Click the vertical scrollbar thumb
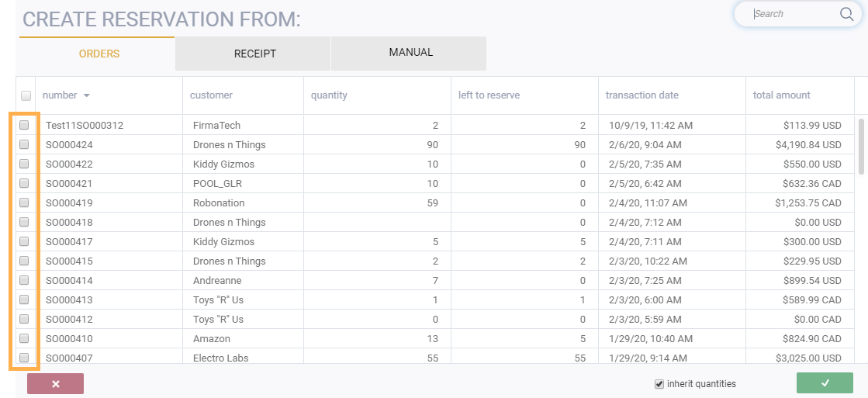This screenshot has height=398, width=868. point(861,146)
